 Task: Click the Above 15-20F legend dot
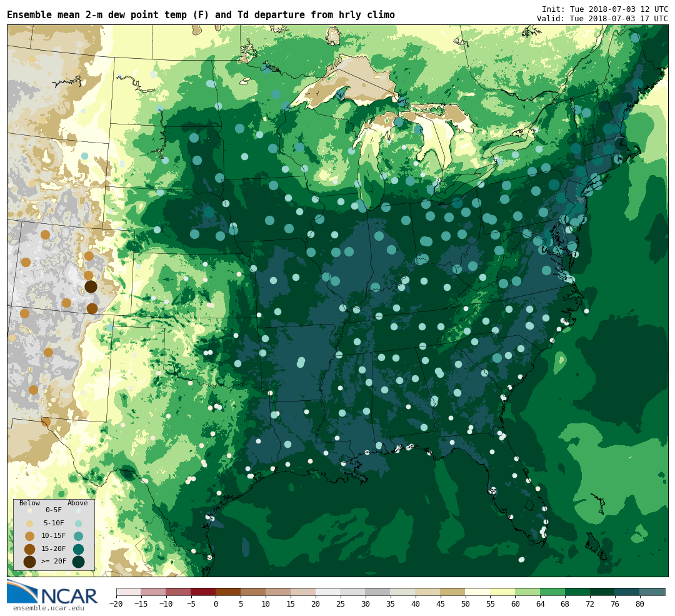pos(78,549)
